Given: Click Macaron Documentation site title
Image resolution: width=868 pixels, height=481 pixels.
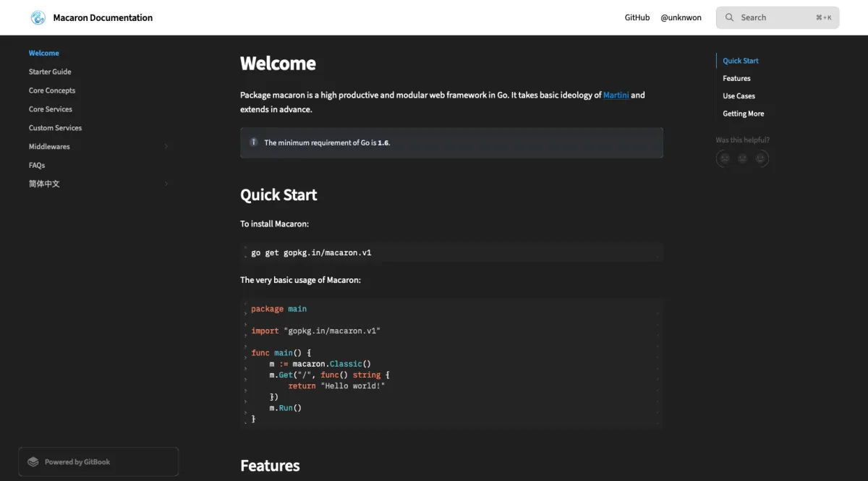Looking at the screenshot, I should tap(103, 17).
